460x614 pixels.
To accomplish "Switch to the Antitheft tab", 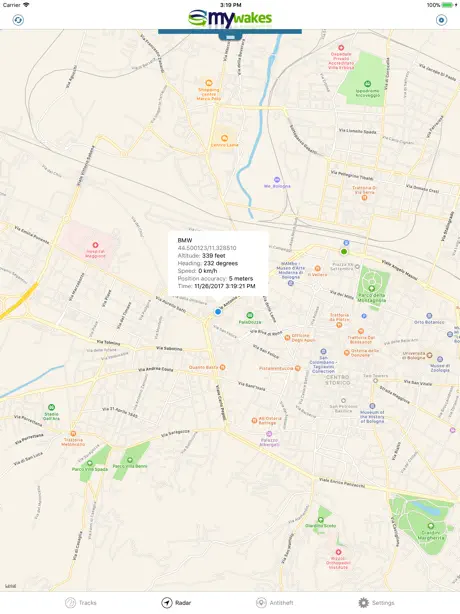I will click(274, 602).
